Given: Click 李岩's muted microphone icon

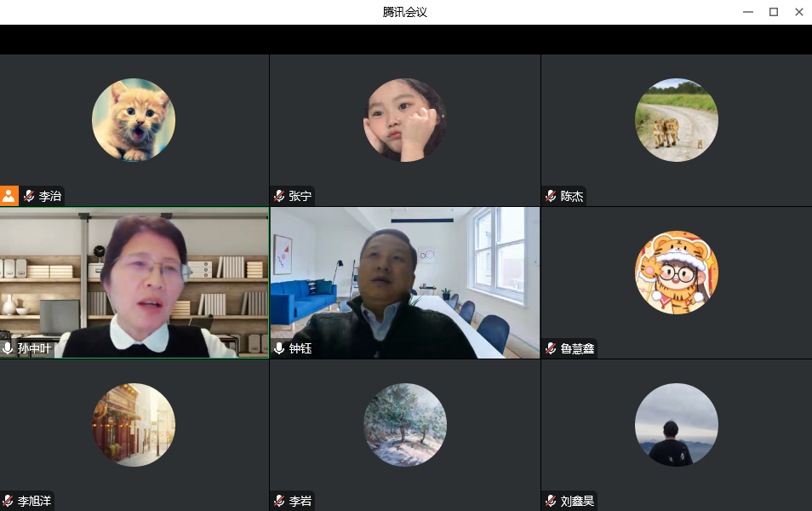Looking at the screenshot, I should (278, 501).
